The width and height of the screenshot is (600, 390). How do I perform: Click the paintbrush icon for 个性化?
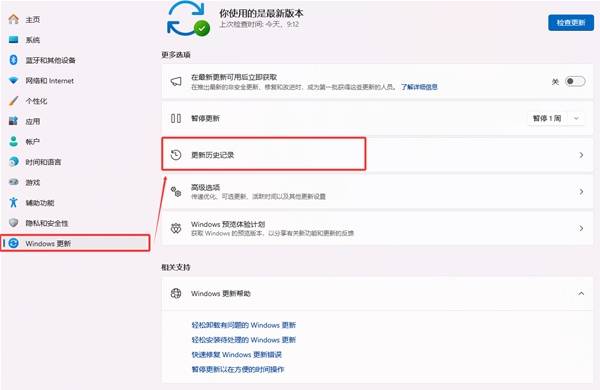pos(13,101)
